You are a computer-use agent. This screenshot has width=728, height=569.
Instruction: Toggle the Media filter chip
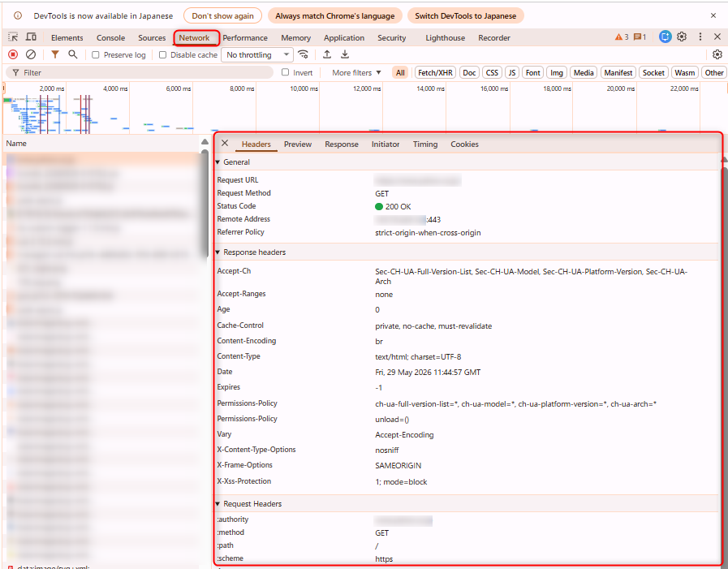pyautogui.click(x=584, y=72)
